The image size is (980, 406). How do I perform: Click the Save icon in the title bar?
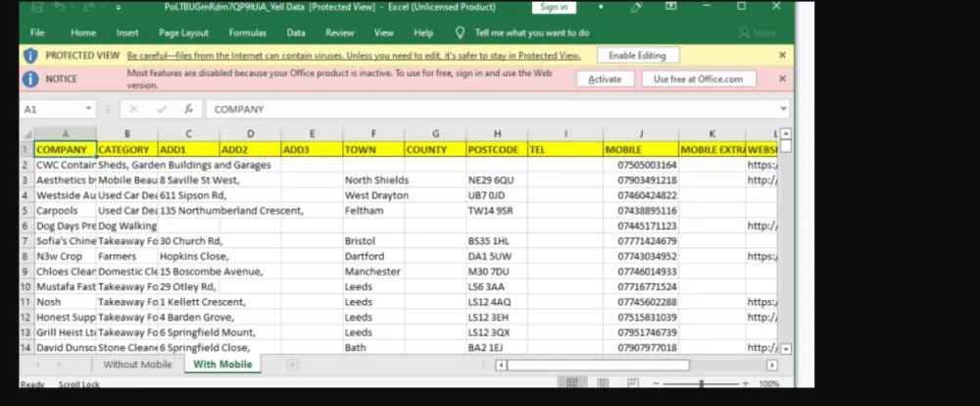pos(37,7)
